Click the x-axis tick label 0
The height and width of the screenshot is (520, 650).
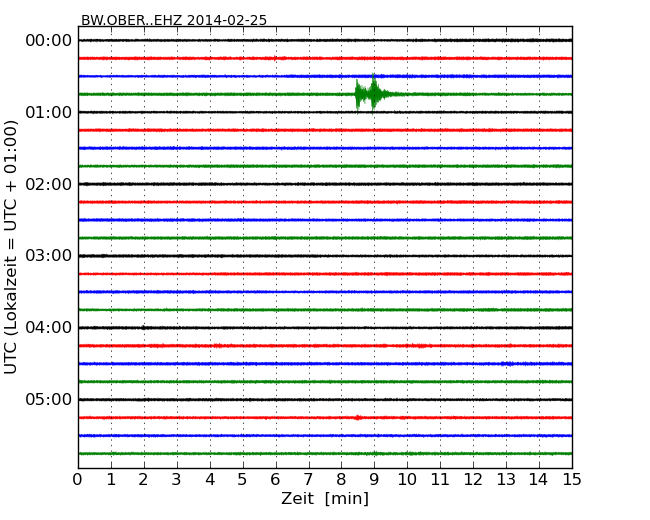pyautogui.click(x=78, y=480)
